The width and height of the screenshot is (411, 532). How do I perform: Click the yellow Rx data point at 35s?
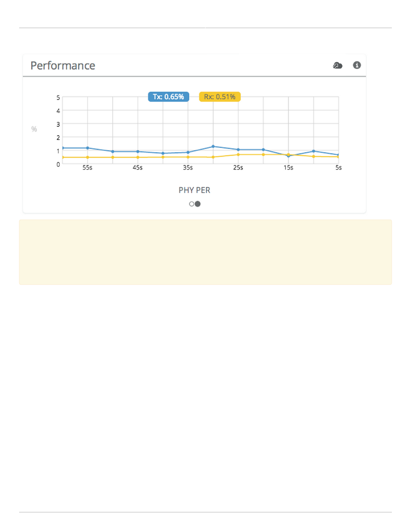(188, 157)
